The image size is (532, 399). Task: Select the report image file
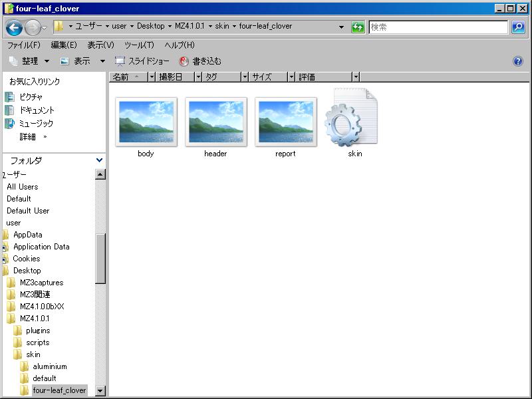pyautogui.click(x=285, y=122)
